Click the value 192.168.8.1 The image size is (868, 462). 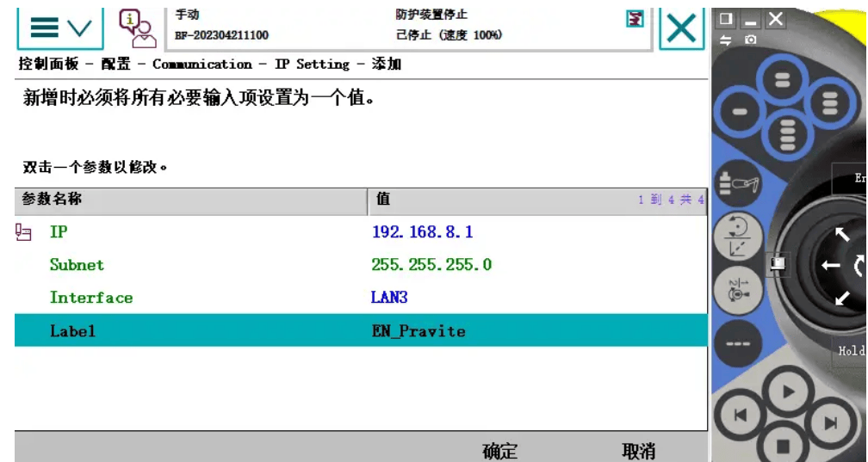click(x=422, y=231)
